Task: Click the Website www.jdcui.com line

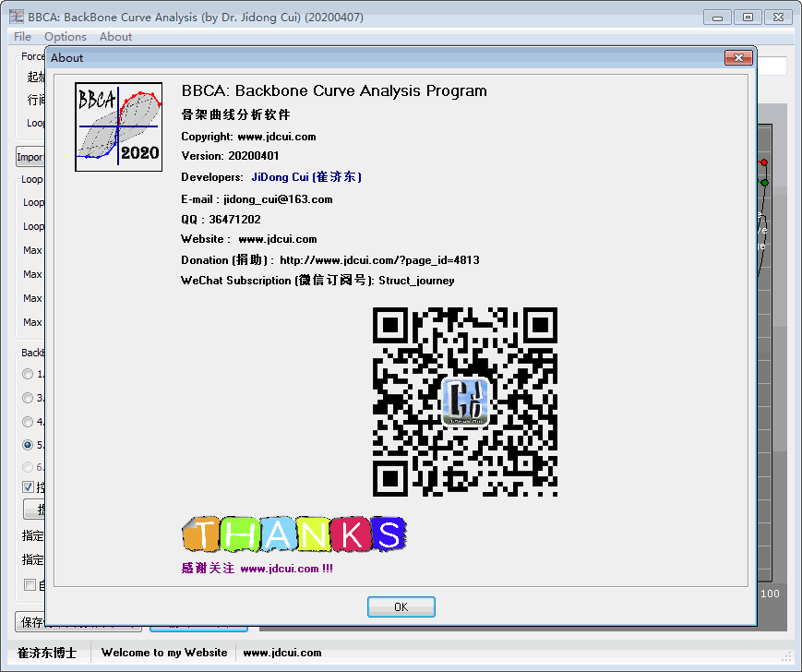Action: 249,239
